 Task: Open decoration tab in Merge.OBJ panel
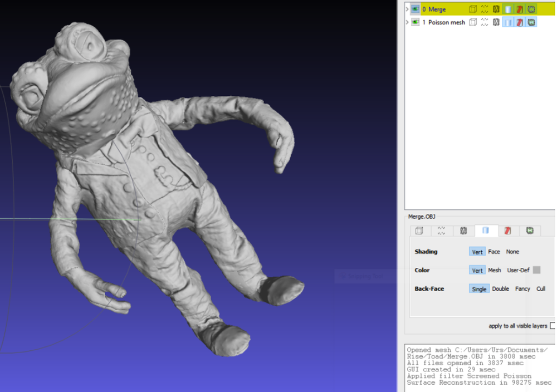pos(530,231)
